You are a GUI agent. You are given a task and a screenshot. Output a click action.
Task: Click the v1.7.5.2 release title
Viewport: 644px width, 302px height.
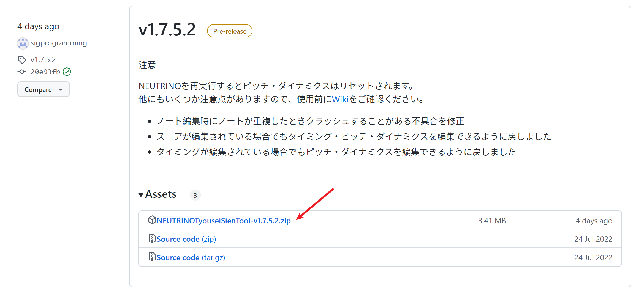[167, 30]
